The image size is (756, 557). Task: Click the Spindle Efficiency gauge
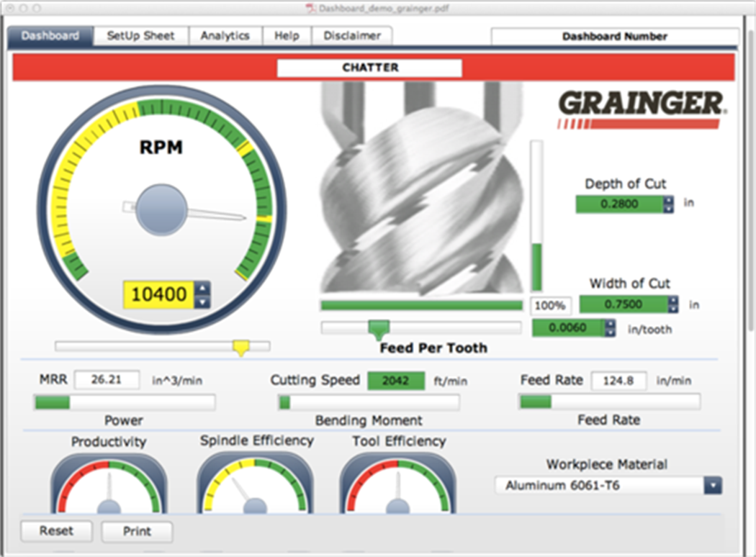coord(255,484)
